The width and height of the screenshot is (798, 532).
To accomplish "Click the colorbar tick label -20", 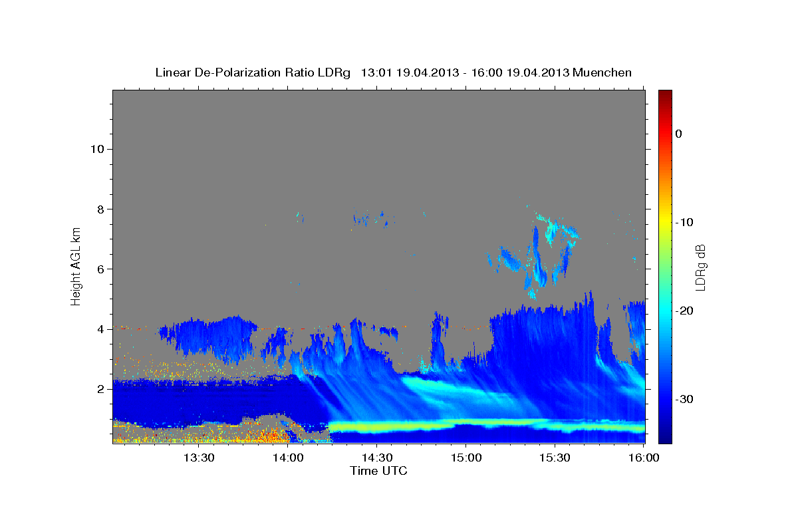I will point(684,311).
